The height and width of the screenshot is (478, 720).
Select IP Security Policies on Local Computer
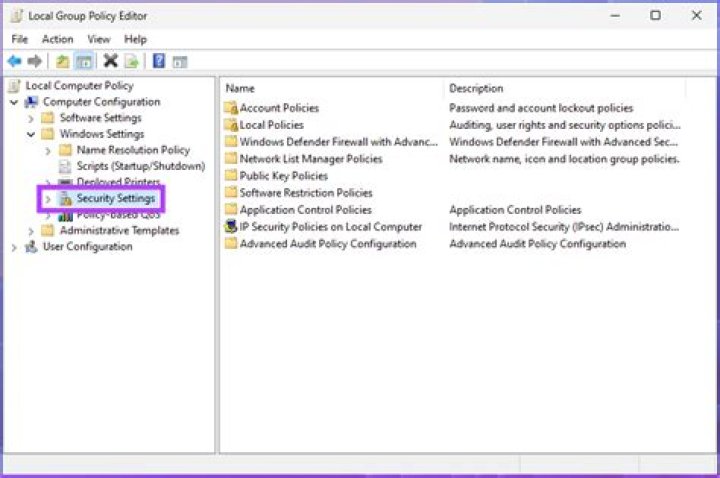click(330, 227)
